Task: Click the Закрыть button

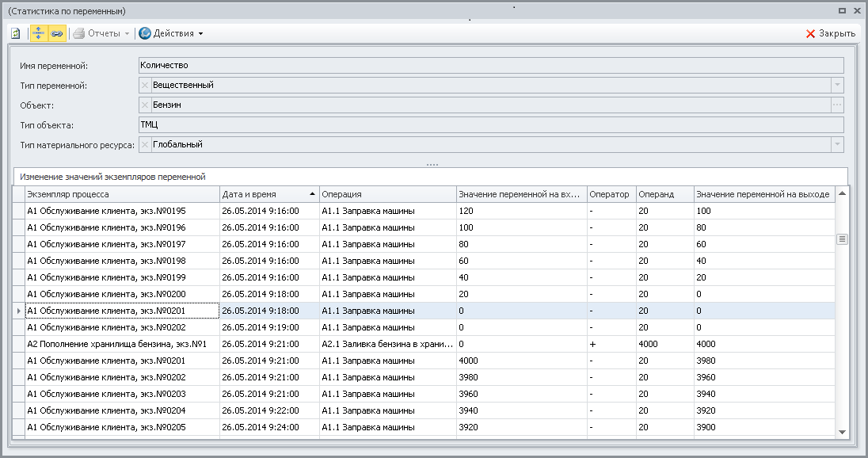Action: [x=830, y=33]
